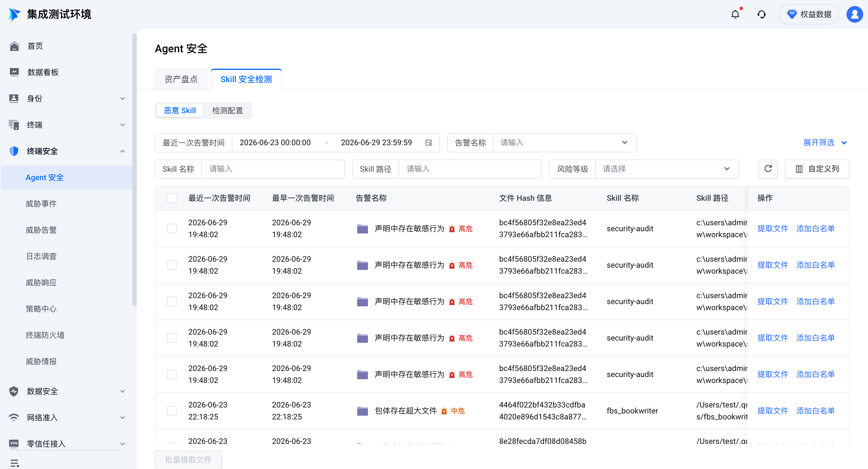This screenshot has width=868, height=469.
Task: Click the customer support headset icon
Action: point(762,14)
